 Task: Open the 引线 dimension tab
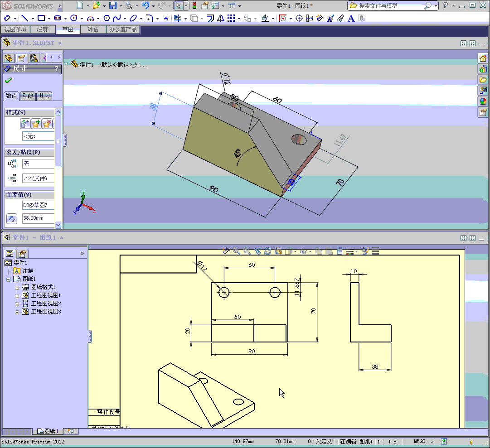[x=28, y=96]
